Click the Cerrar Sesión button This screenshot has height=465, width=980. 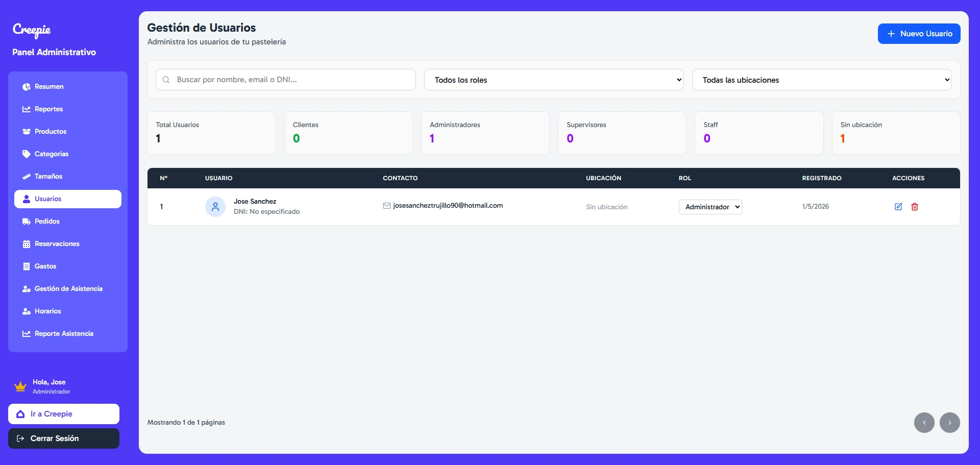tap(64, 438)
